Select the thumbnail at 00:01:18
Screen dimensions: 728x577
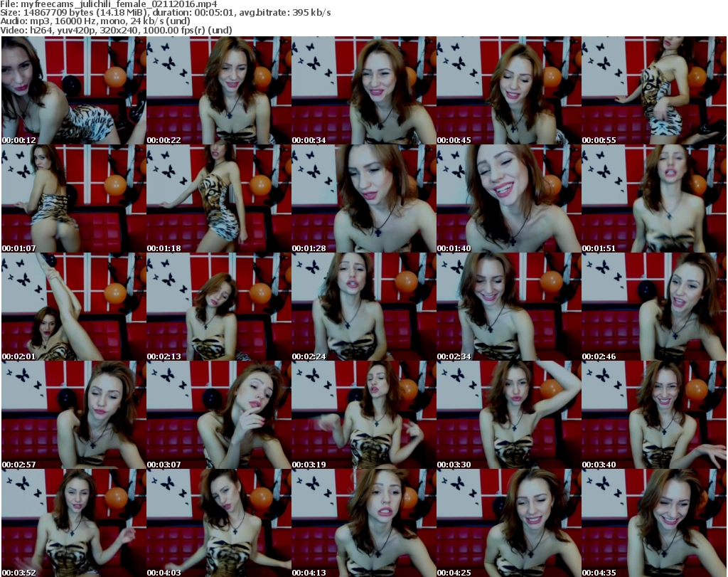tap(218, 198)
